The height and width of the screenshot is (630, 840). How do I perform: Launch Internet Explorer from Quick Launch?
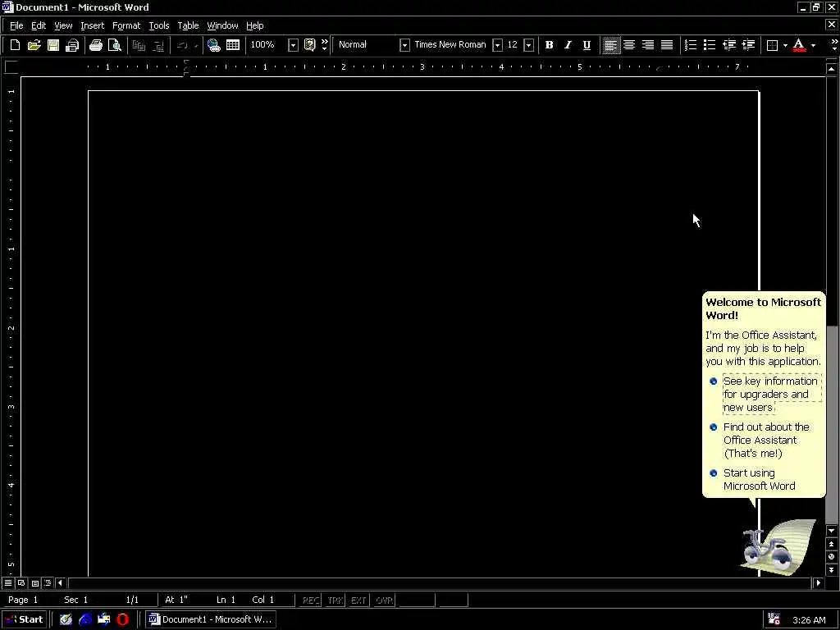[85, 619]
